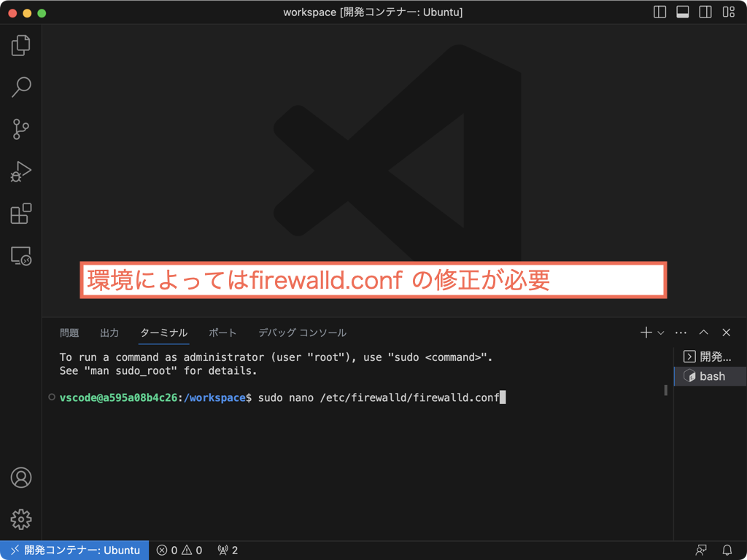
Task: Select the 開発... terminal in list
Action: click(711, 357)
